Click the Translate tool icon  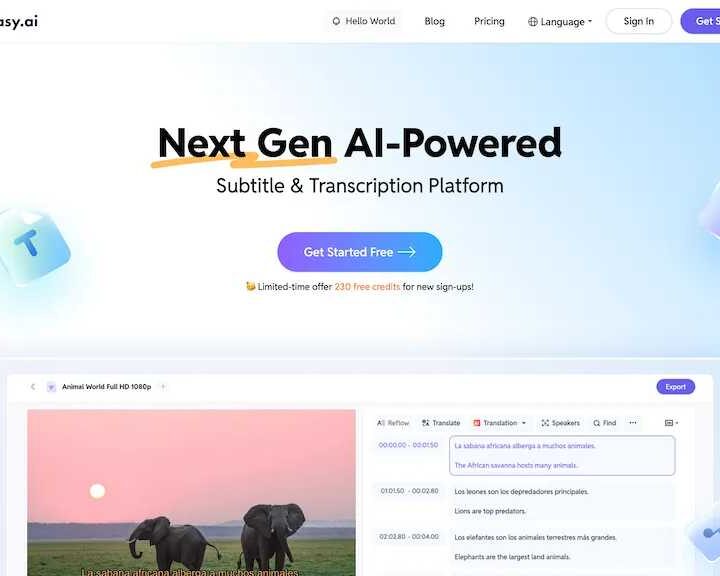(426, 423)
